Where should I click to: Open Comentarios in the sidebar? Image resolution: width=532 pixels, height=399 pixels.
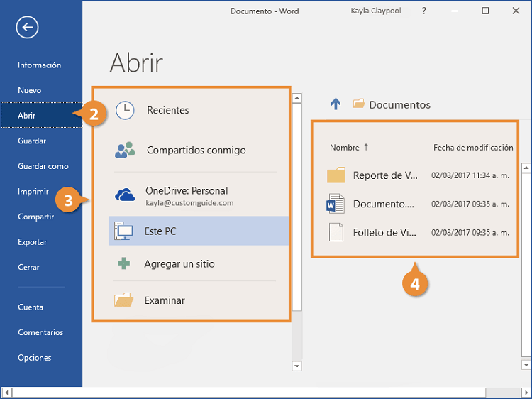pyautogui.click(x=41, y=332)
